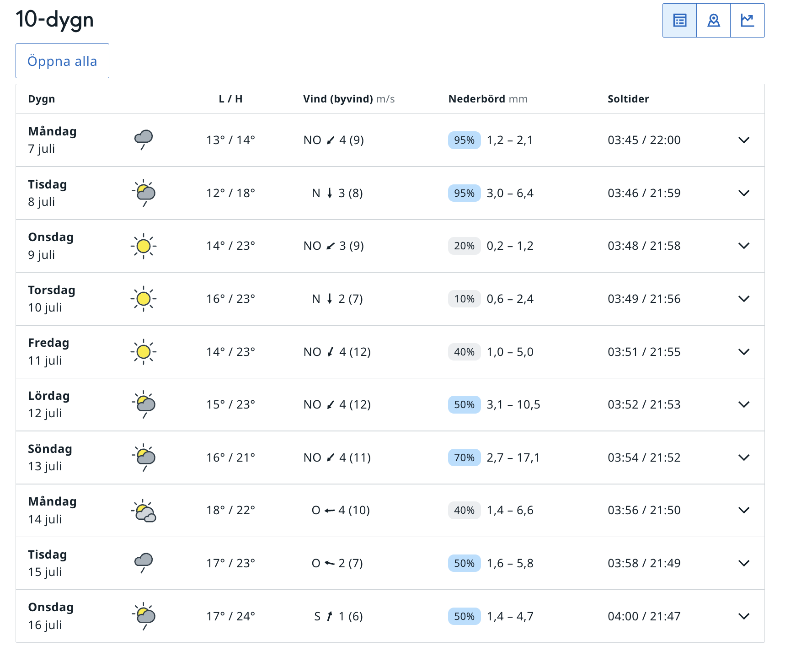Click 50% precipitation badge for 16 juli
Screen dimensions: 812x646
click(x=464, y=616)
